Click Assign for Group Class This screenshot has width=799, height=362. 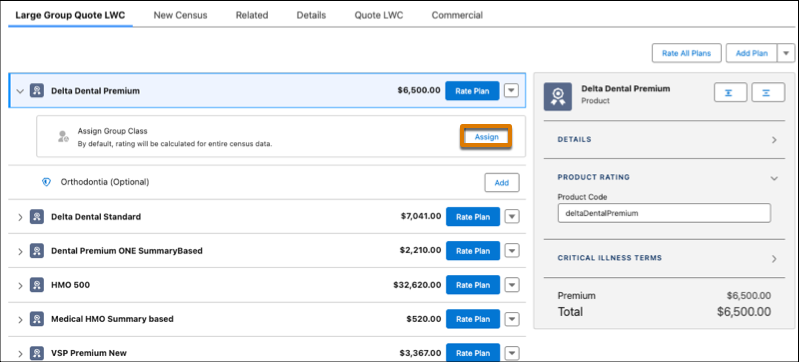pyautogui.click(x=486, y=137)
